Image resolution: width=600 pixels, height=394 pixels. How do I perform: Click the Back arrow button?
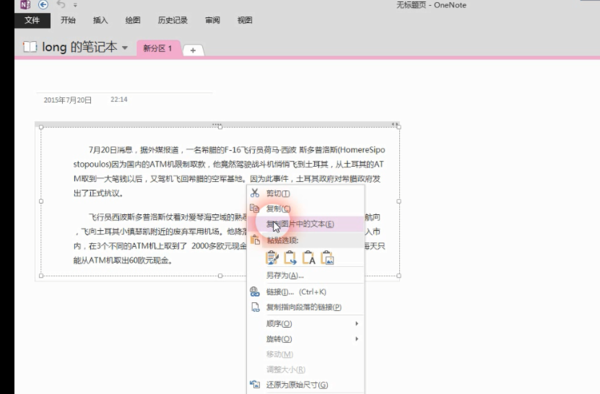click(43, 5)
